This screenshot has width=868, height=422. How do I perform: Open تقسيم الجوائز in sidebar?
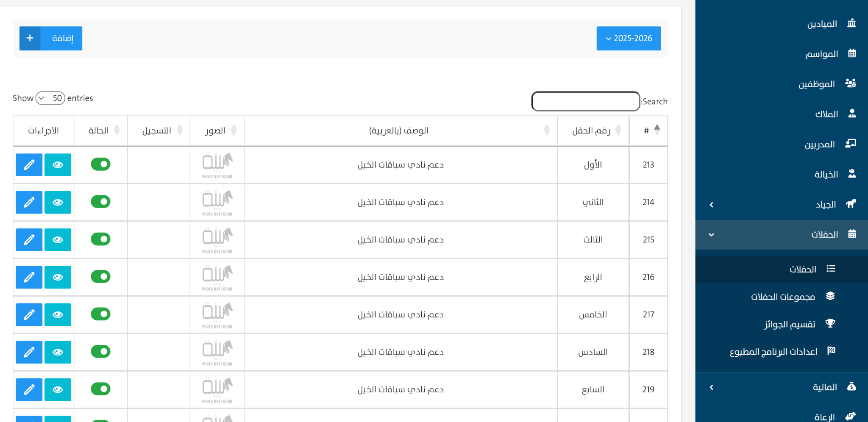click(782, 324)
